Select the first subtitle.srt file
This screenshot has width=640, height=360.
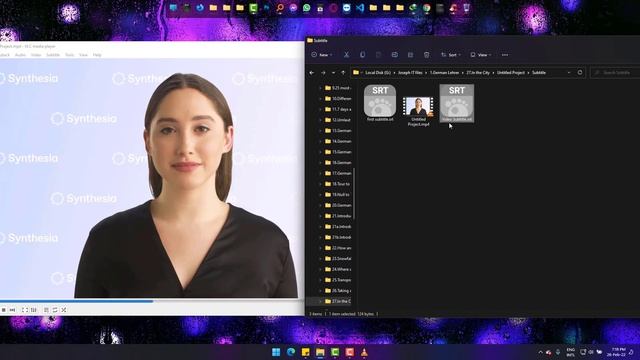tap(380, 103)
